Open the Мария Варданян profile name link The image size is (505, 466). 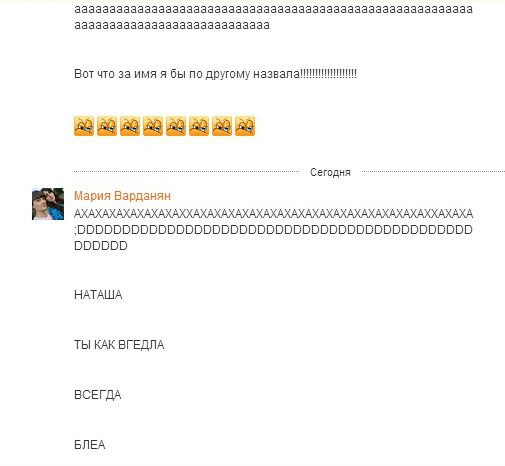[122, 196]
